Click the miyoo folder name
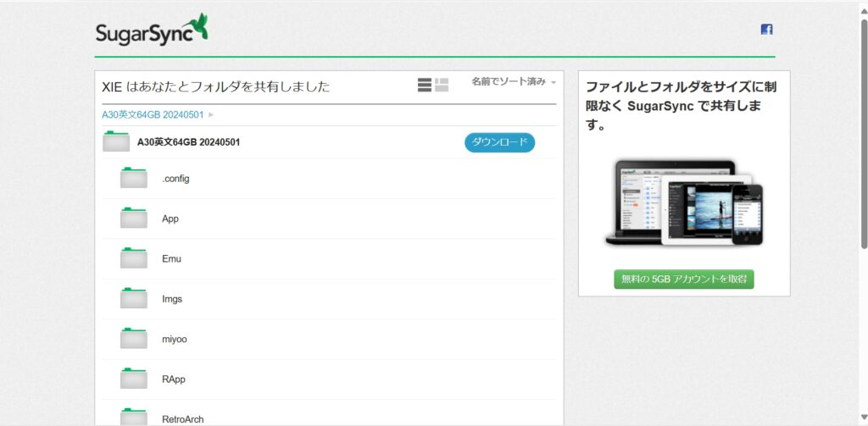The image size is (868, 426). (x=175, y=339)
